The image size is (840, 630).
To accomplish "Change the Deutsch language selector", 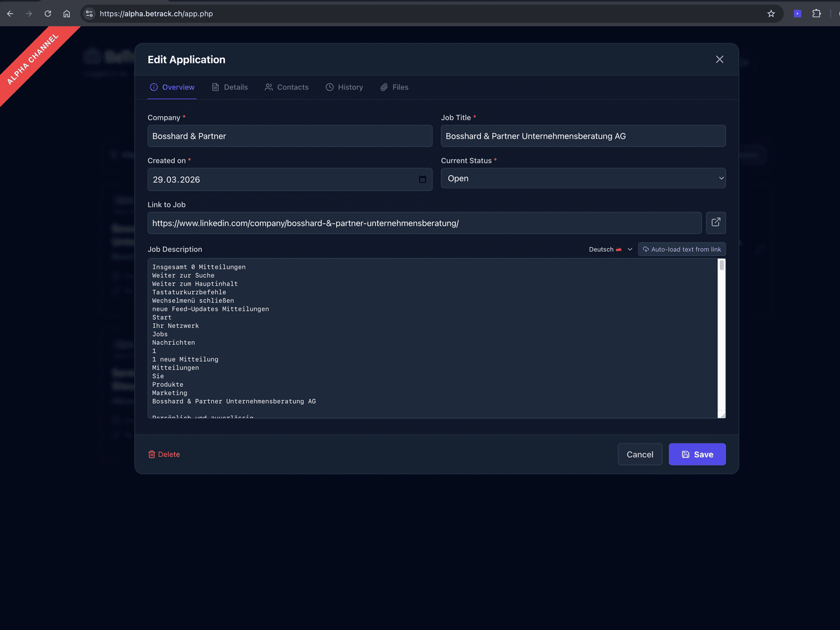I will 610,250.
